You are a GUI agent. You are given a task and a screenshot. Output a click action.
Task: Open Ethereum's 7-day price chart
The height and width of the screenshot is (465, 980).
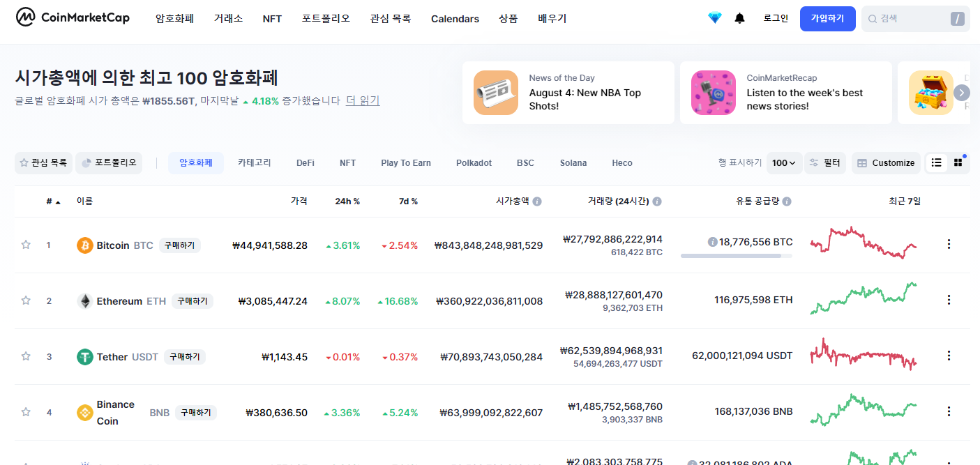click(864, 298)
